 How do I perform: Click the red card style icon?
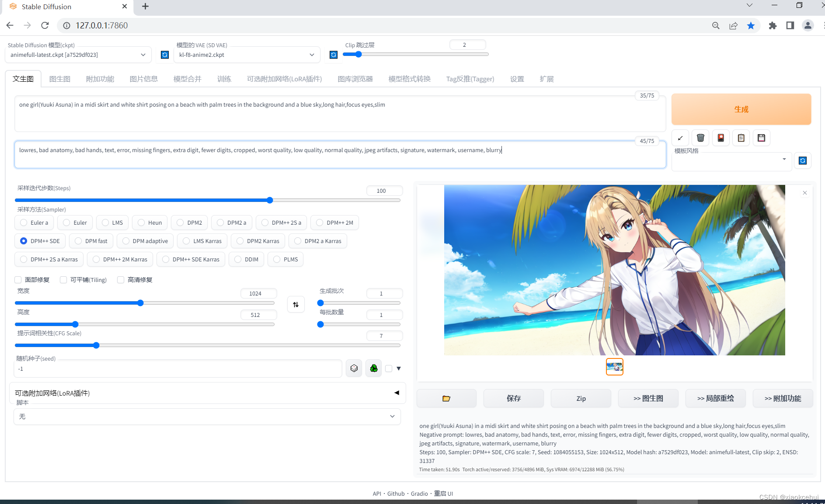[721, 138]
